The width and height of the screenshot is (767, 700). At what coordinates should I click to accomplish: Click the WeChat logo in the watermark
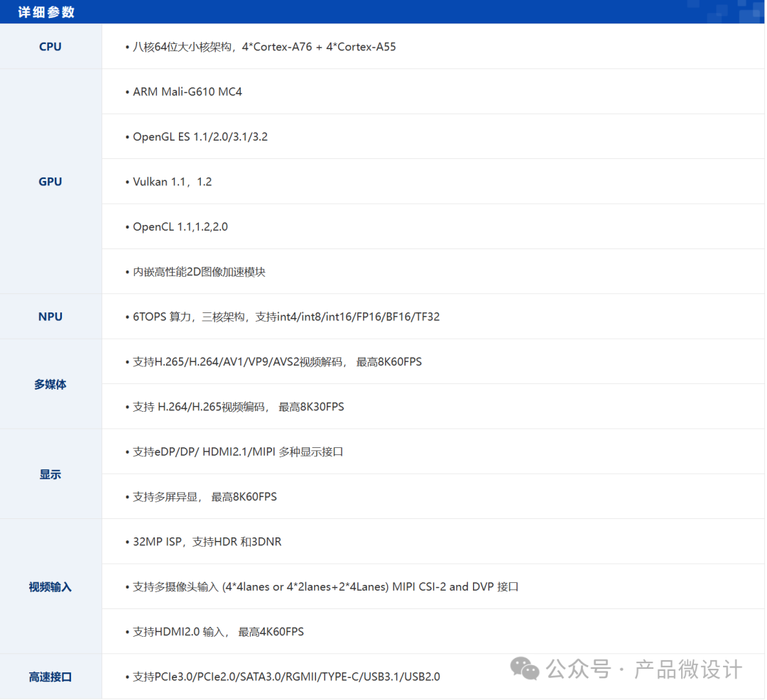(x=526, y=668)
